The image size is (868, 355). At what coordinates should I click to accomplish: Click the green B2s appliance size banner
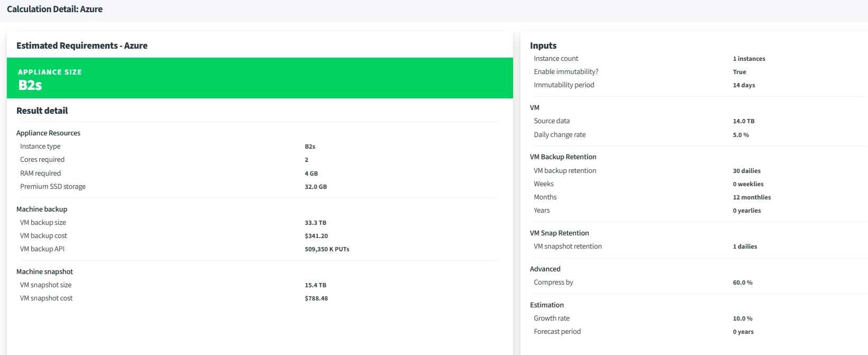click(259, 78)
